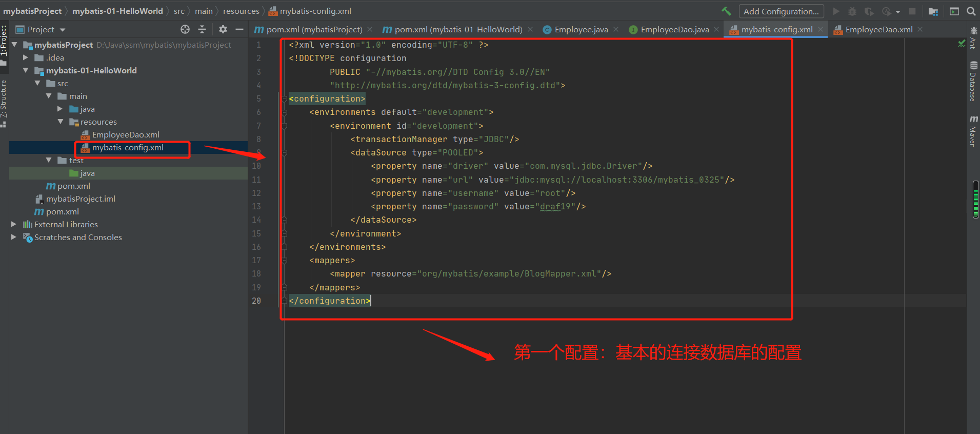This screenshot has height=434, width=980.
Task: Select EmployeeDao.xml in project tree
Action: pos(126,134)
